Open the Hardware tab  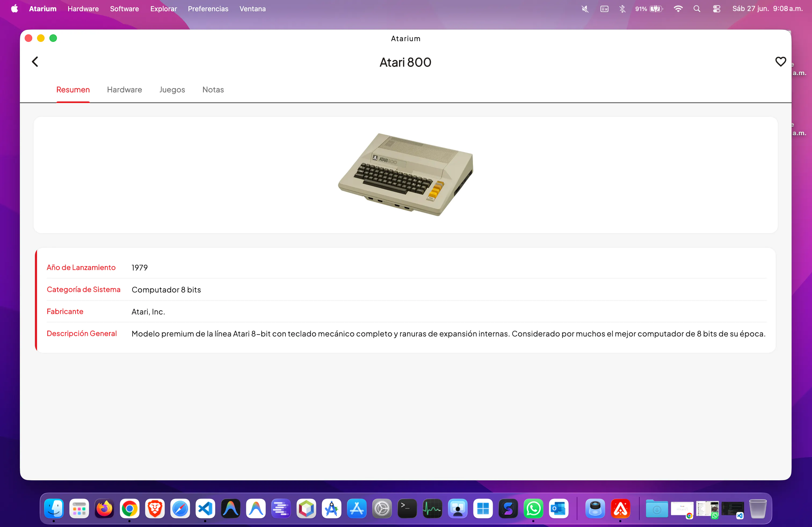pos(125,90)
